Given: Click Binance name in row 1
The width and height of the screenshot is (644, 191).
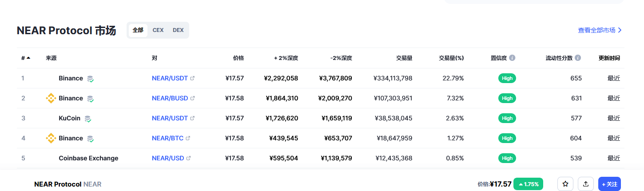Looking at the screenshot, I should tap(71, 78).
